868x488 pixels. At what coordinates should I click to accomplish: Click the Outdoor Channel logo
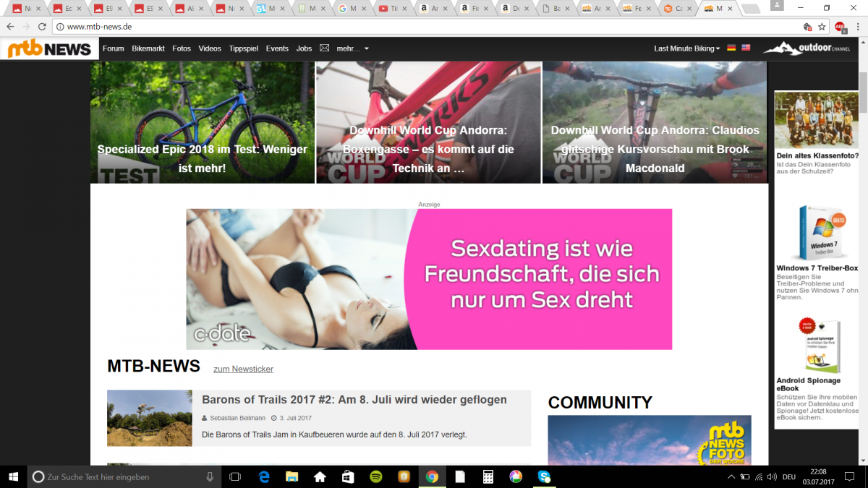(807, 48)
